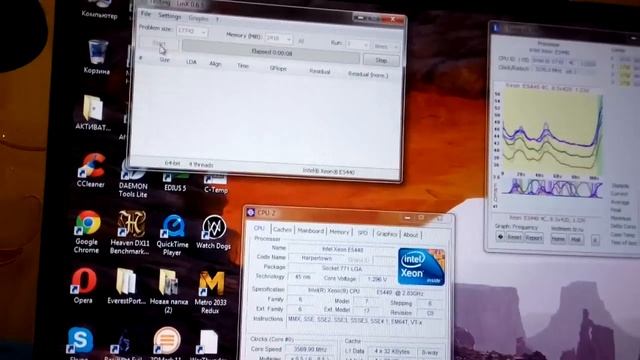Open the C-Temp desktop shortcut
640x360 pixels.
216,184
